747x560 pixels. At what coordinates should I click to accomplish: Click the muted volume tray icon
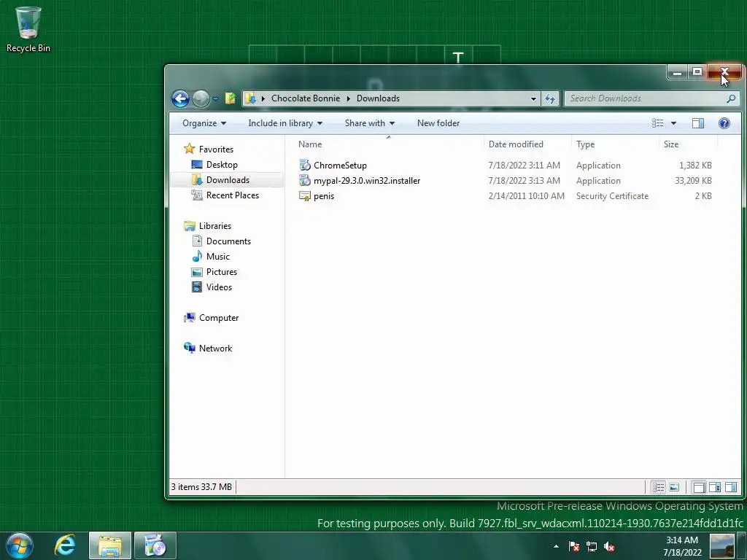(x=609, y=546)
